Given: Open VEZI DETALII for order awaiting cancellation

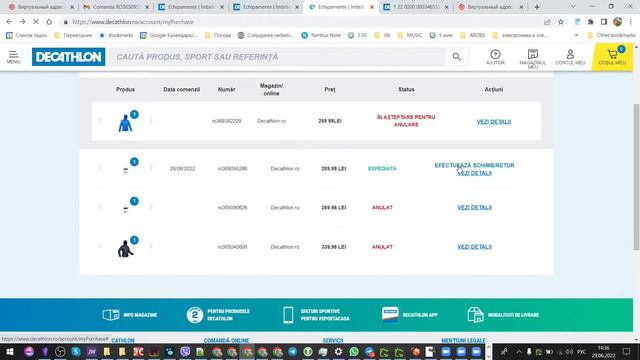Looking at the screenshot, I should [x=494, y=122].
